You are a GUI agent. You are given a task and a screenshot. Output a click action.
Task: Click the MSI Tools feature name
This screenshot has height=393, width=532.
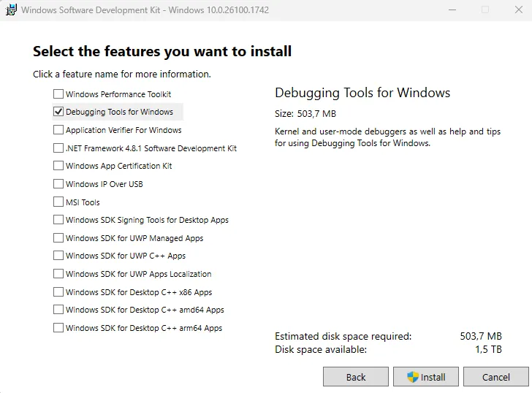(x=83, y=202)
